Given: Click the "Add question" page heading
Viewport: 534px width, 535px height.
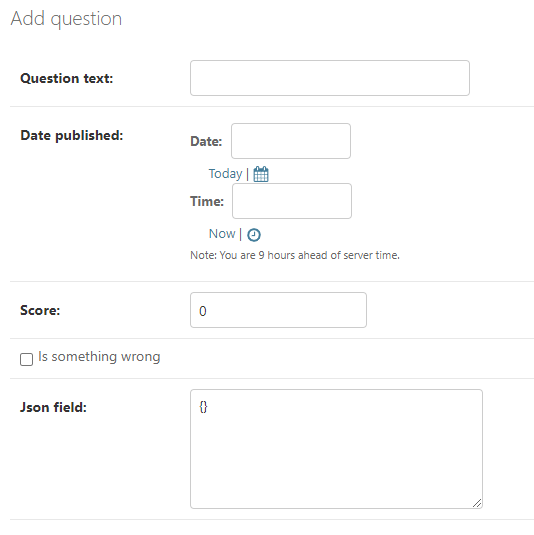Looking at the screenshot, I should coord(66,18).
